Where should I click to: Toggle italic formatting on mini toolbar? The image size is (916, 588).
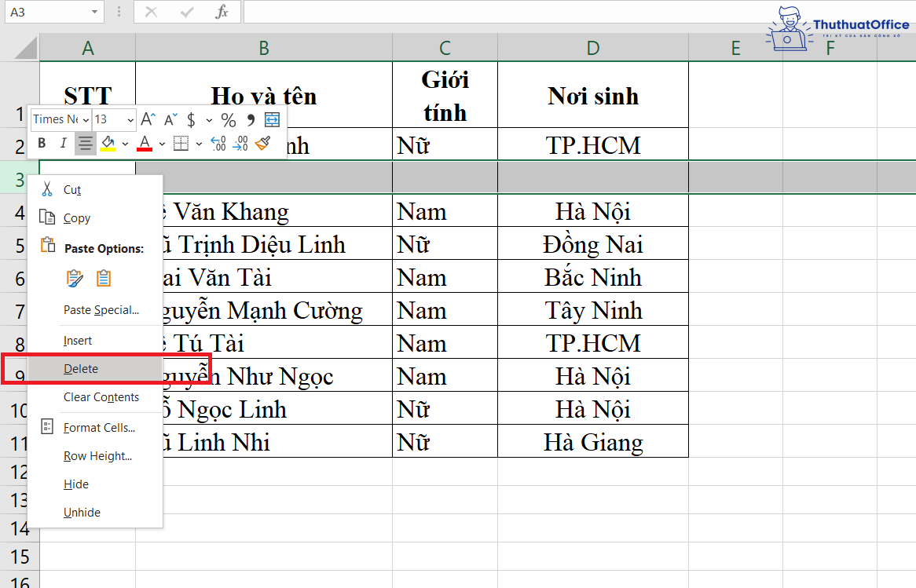tap(63, 144)
